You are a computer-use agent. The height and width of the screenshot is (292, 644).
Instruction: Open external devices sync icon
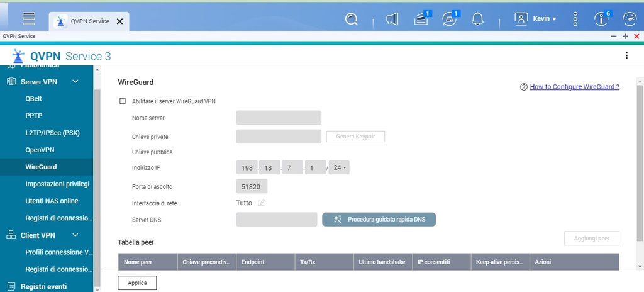point(450,18)
